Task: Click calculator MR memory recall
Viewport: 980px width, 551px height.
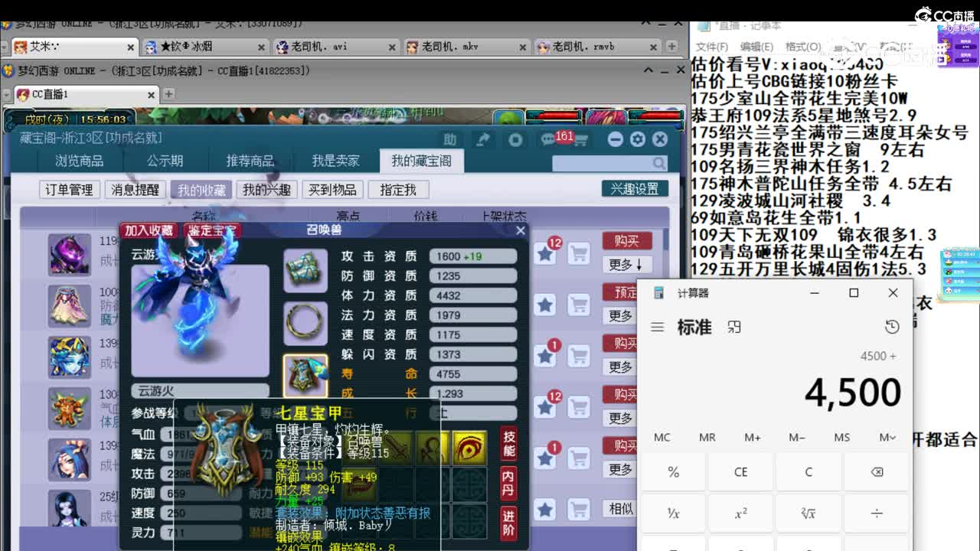Action: pos(707,437)
